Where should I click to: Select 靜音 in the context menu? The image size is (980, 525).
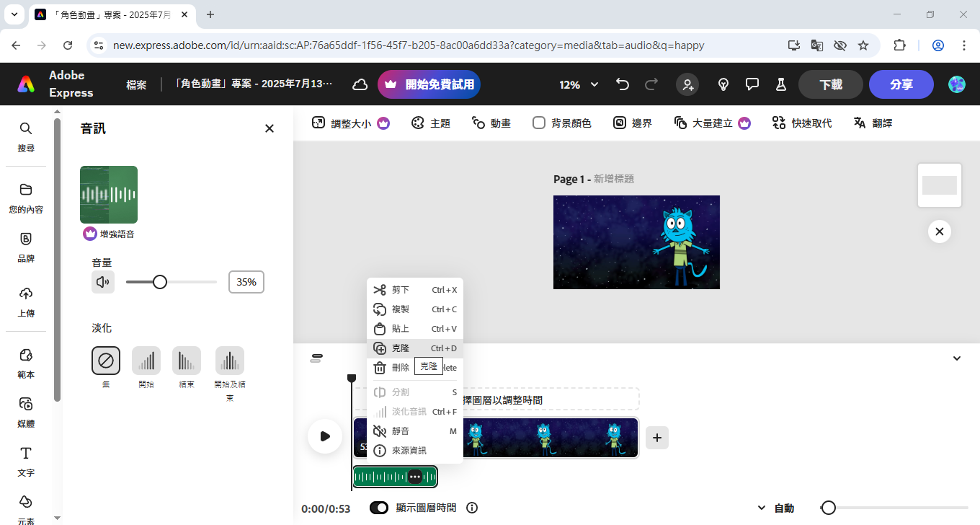tap(401, 431)
